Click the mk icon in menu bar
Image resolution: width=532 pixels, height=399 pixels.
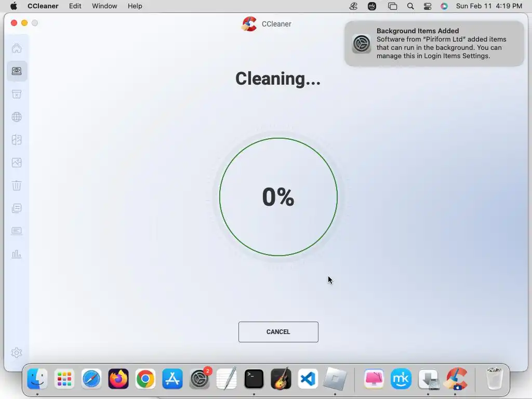[372, 6]
